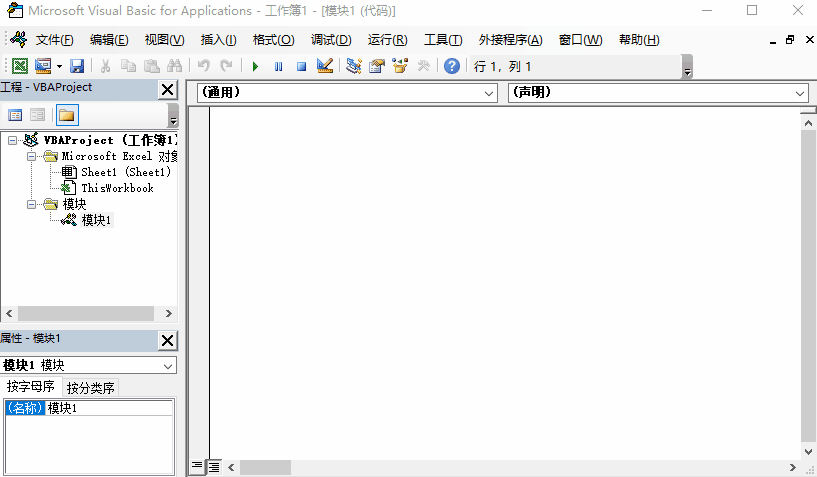Click View Code icon in project pane
Image resolution: width=817 pixels, height=477 pixels.
[x=15, y=115]
